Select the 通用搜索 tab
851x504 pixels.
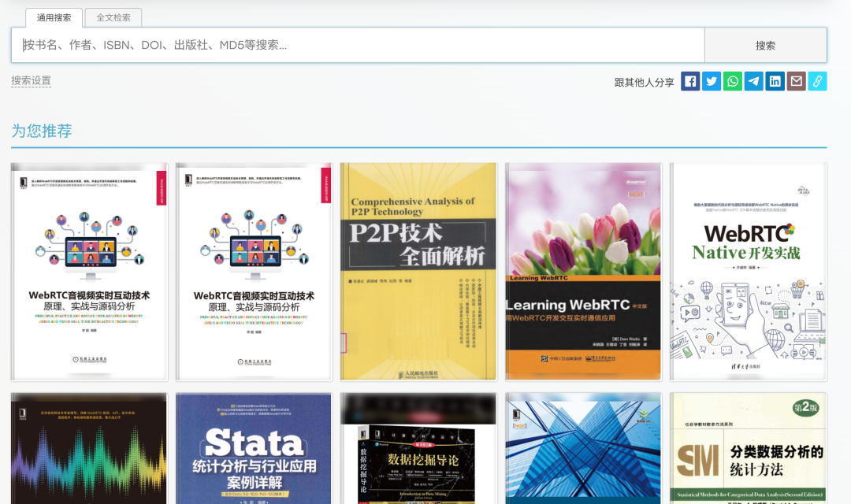[54, 17]
